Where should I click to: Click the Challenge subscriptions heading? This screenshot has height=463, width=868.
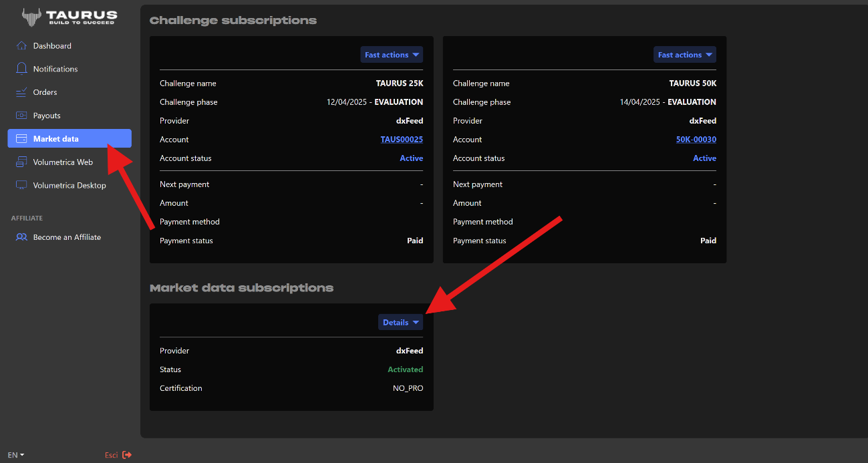coord(233,20)
